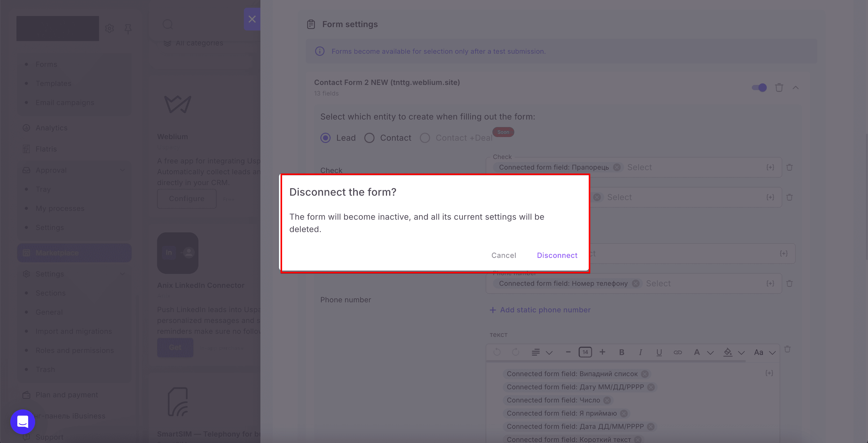Open the support chat widget

[x=22, y=422]
